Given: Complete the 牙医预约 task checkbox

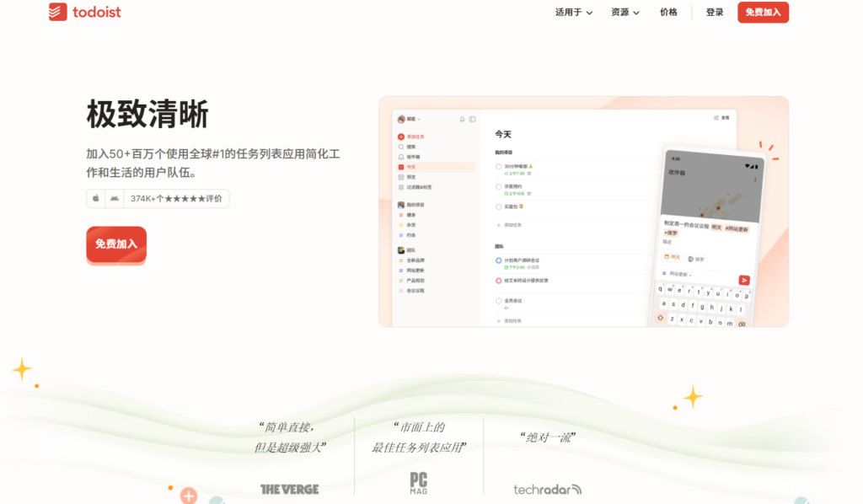Looking at the screenshot, I should click(498, 185).
